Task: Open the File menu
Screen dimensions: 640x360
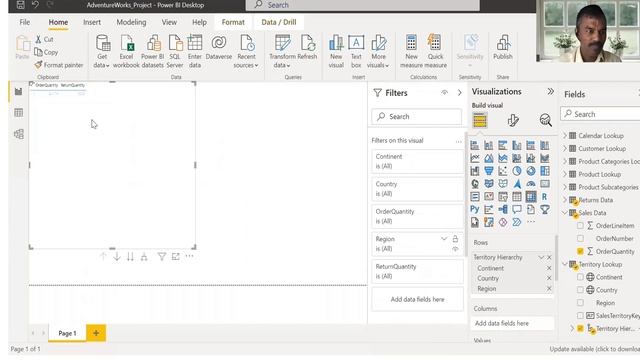Action: (24, 22)
